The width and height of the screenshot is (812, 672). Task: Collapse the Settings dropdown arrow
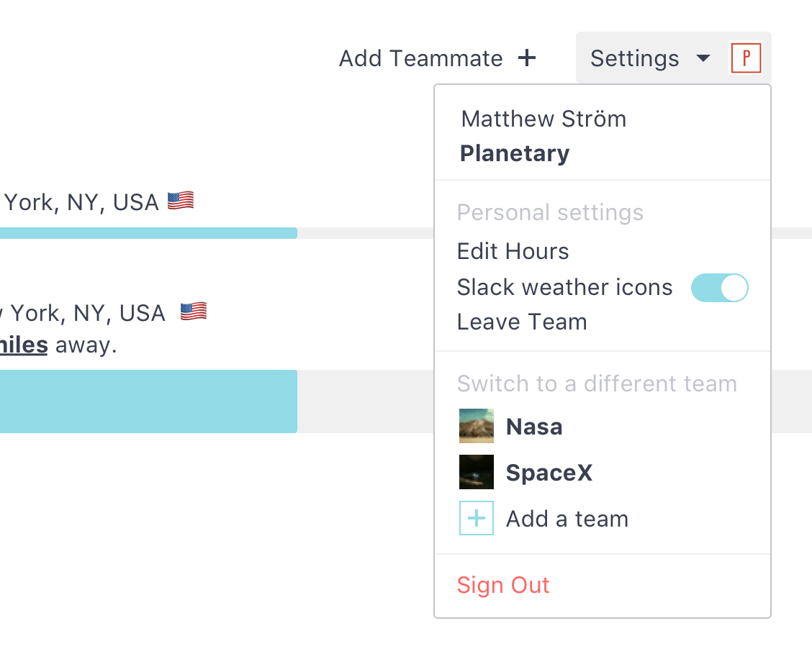tap(703, 58)
